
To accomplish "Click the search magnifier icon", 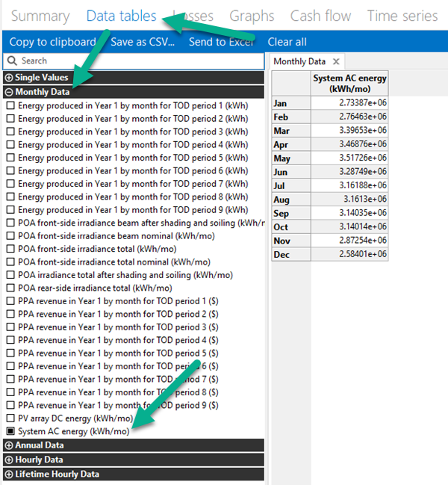I will click(x=12, y=61).
